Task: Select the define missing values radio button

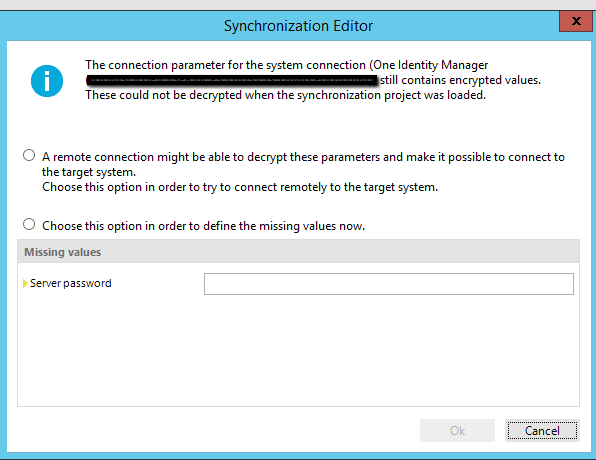Action: tap(29, 224)
